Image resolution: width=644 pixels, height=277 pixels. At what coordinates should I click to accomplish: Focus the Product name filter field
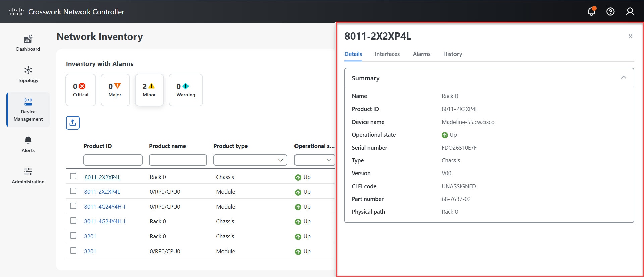[x=178, y=160]
